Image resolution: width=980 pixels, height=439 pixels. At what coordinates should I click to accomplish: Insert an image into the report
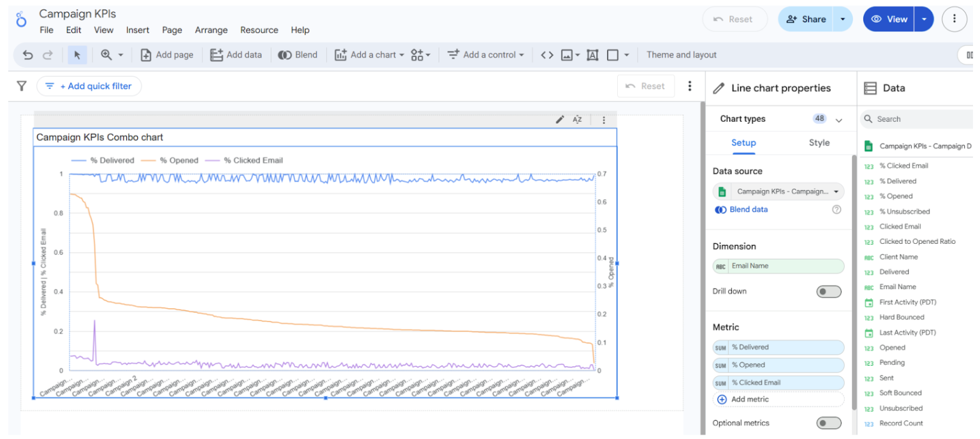pyautogui.click(x=566, y=55)
